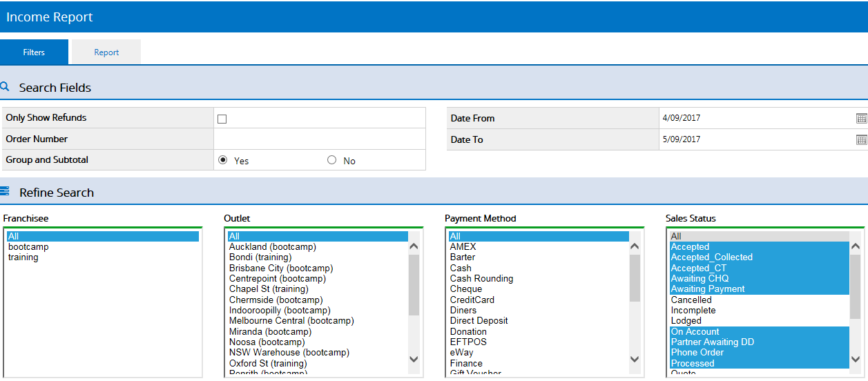Click the Order Number input field
The width and height of the screenshot is (868, 381).
click(320, 139)
